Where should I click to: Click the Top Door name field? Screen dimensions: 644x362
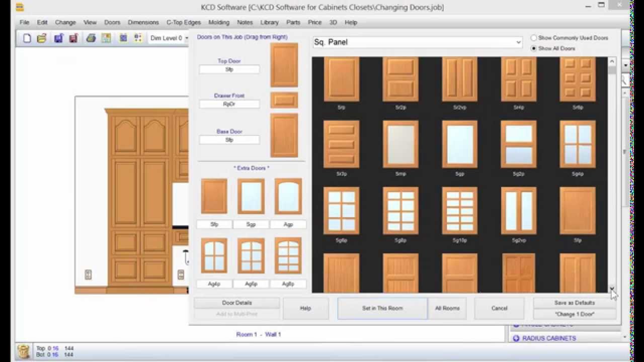click(229, 69)
